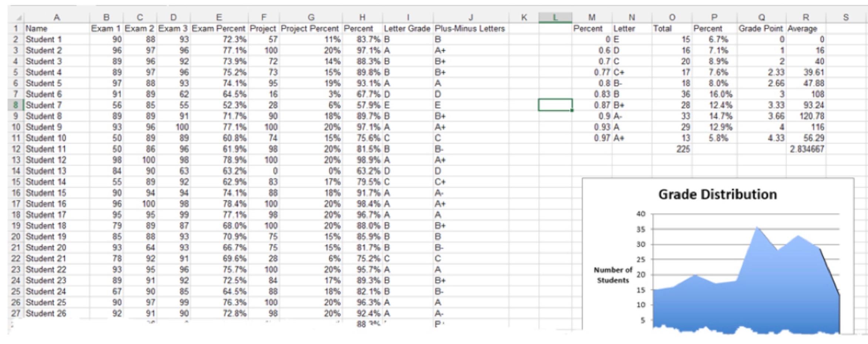The width and height of the screenshot is (868, 344).
Task: Click the selected empty cell L8
Action: point(555,105)
